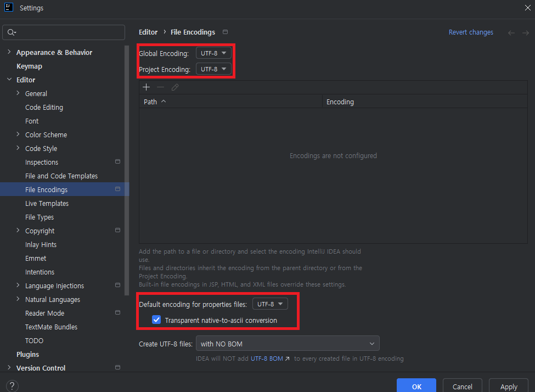Expand Appearance & Behavior section
The width and height of the screenshot is (535, 392).
9,52
